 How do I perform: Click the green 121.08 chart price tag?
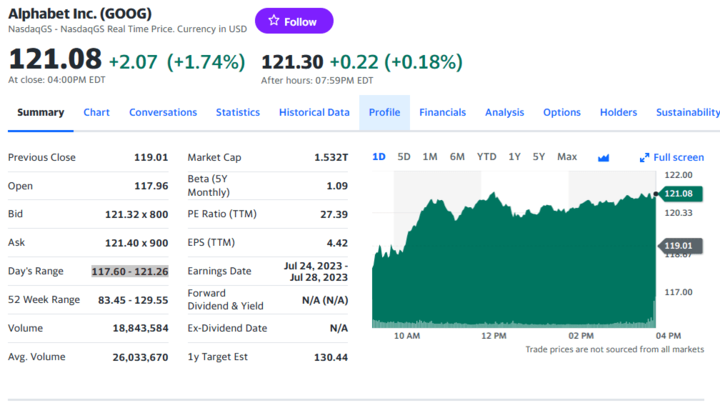(x=680, y=193)
